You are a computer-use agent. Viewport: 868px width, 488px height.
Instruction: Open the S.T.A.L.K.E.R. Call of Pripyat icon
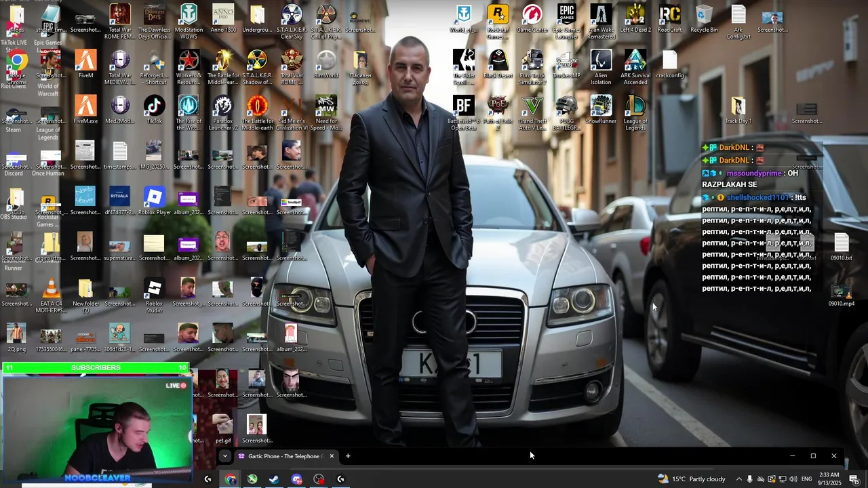[326, 22]
